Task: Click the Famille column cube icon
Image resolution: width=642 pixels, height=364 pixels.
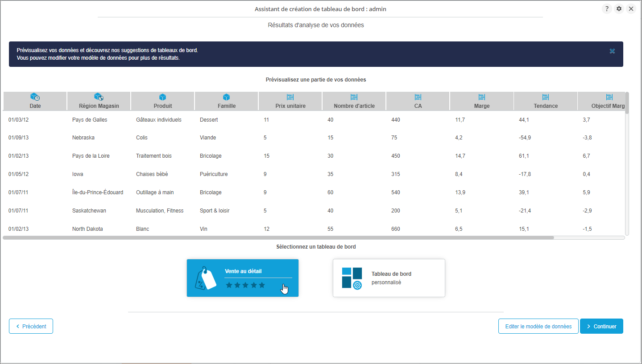Action: [226, 97]
